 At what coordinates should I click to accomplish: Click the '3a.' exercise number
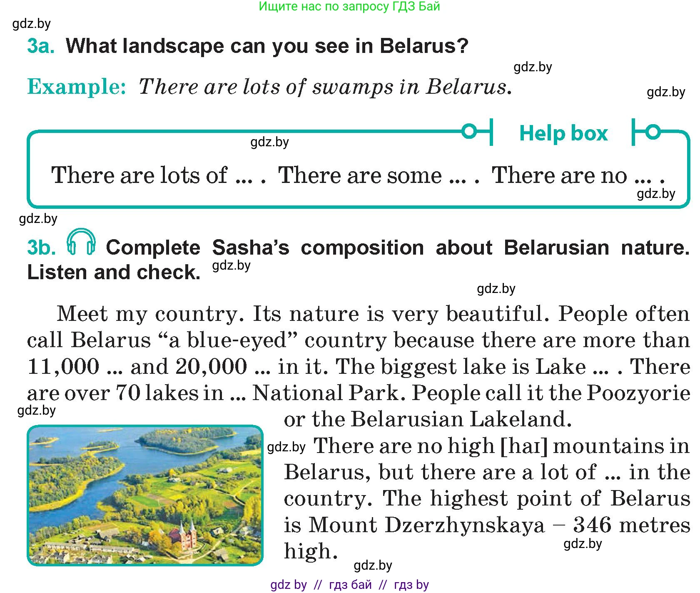coord(40,46)
